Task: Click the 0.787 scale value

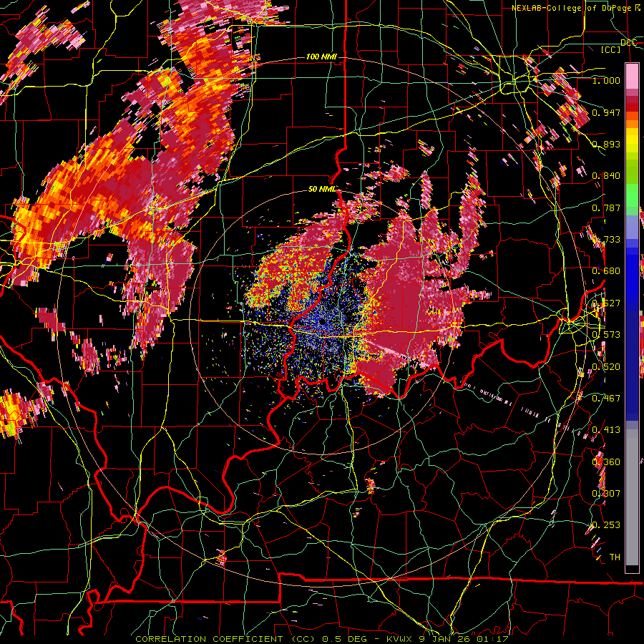Action: [x=606, y=208]
